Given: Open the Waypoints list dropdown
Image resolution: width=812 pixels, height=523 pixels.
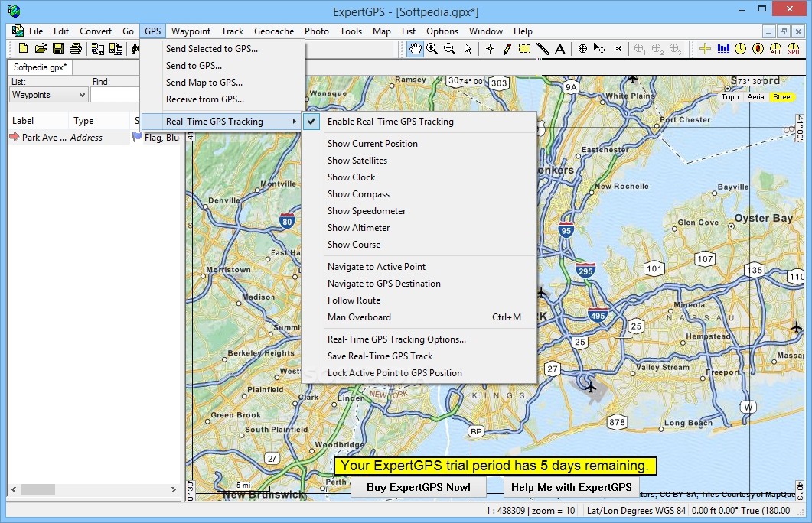Looking at the screenshot, I should click(48, 95).
